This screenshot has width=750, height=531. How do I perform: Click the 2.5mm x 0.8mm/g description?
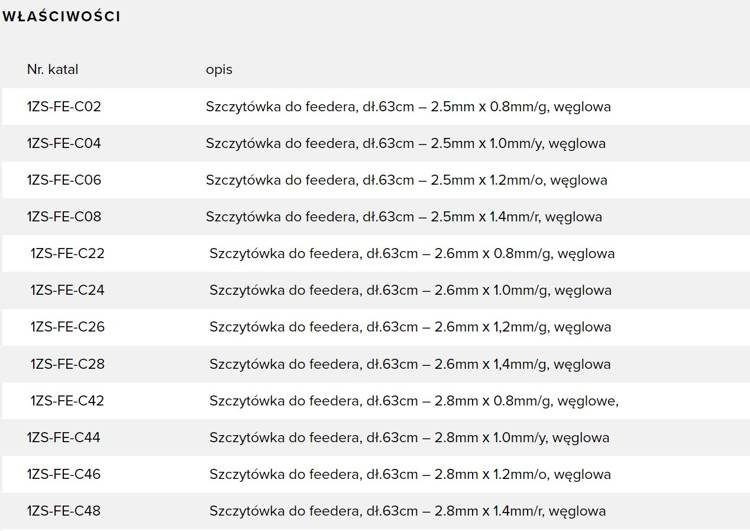(x=408, y=106)
